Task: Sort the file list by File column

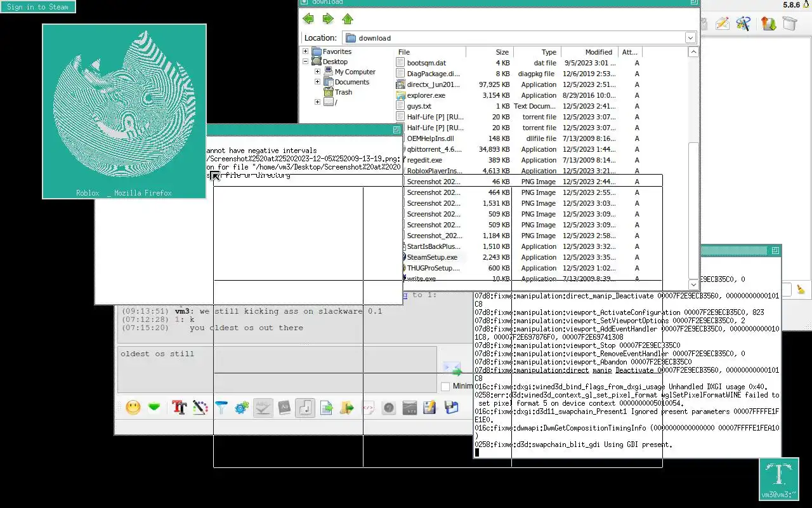Action: 430,52
